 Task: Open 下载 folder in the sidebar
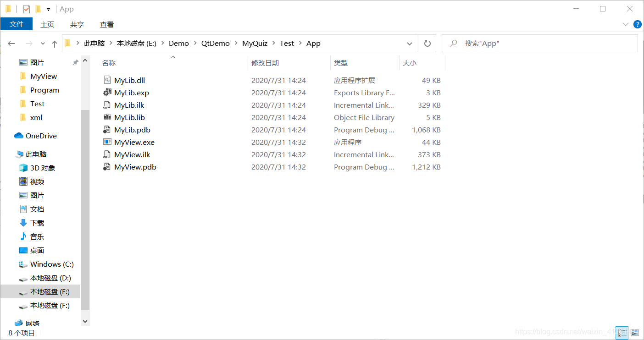(32, 223)
